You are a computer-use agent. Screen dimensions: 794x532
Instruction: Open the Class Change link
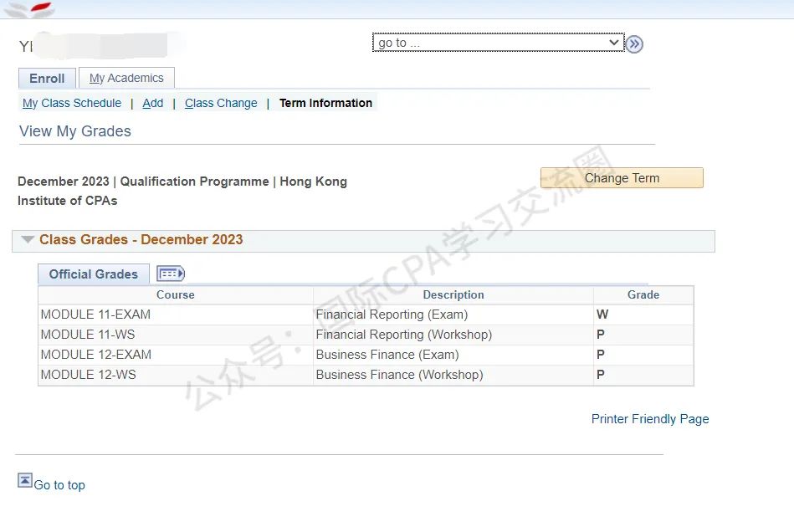click(221, 103)
